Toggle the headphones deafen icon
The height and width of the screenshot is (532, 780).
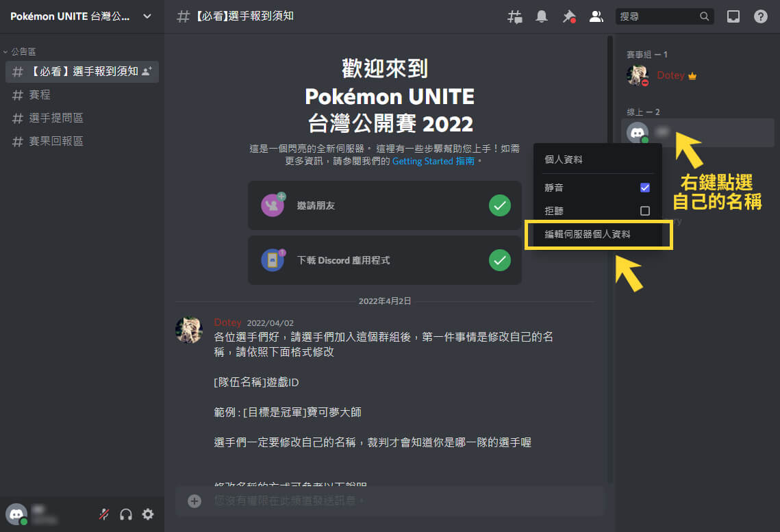coord(126,514)
